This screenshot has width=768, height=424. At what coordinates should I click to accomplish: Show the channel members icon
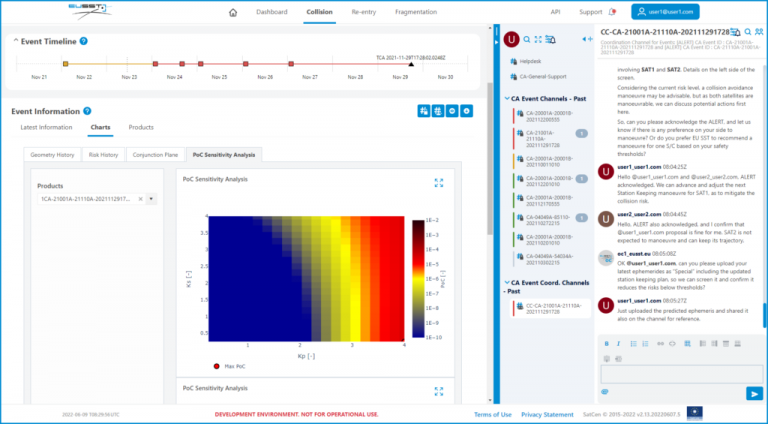[759, 32]
